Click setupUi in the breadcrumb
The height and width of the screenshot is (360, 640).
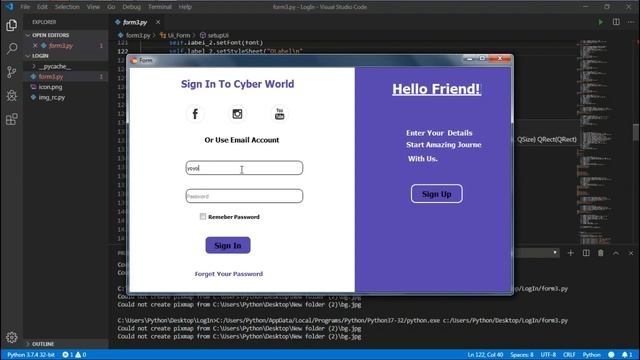tap(215, 35)
